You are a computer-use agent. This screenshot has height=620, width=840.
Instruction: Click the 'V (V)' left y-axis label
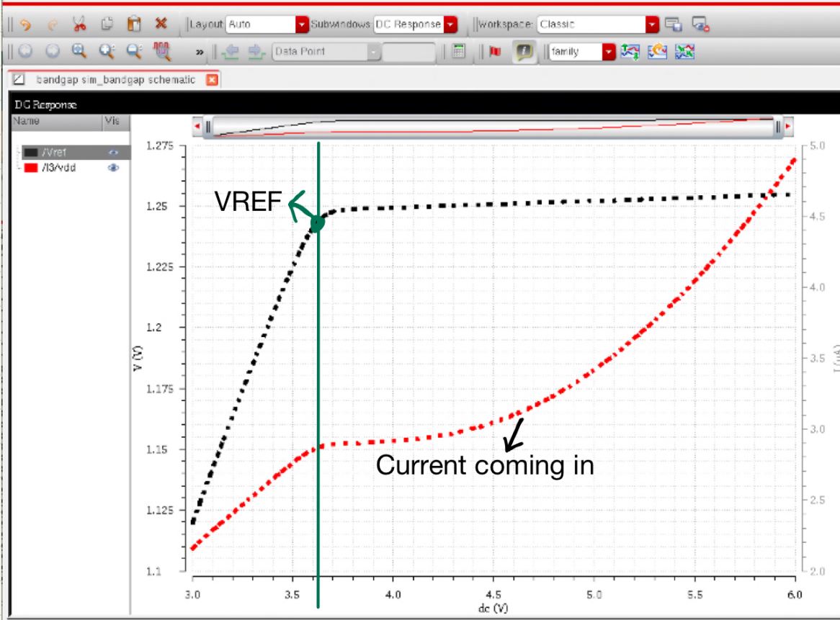138,358
